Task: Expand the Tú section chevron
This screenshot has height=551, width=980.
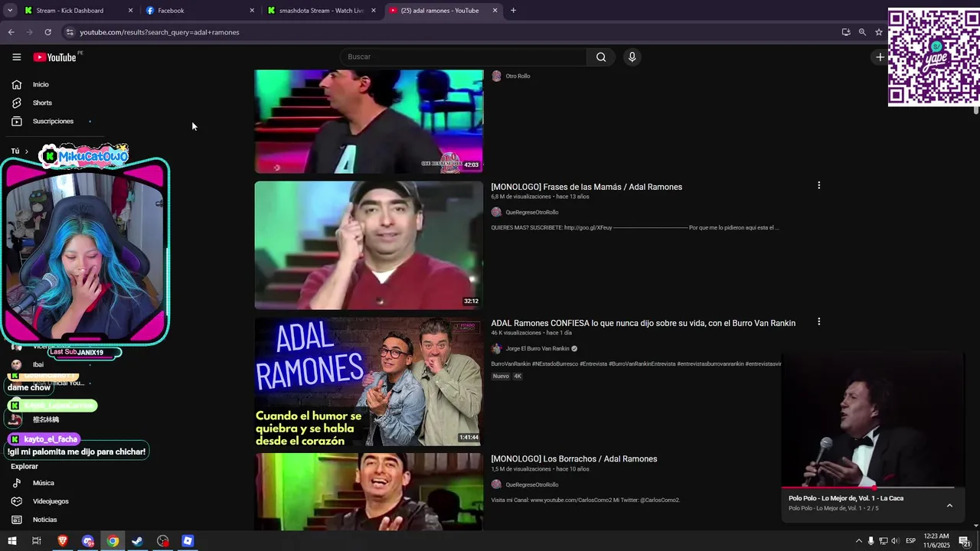Action: tap(26, 152)
